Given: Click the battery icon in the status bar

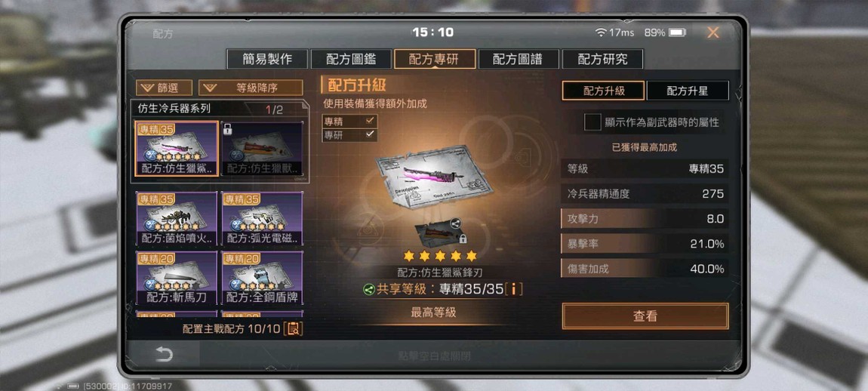Looking at the screenshot, I should point(677,32).
